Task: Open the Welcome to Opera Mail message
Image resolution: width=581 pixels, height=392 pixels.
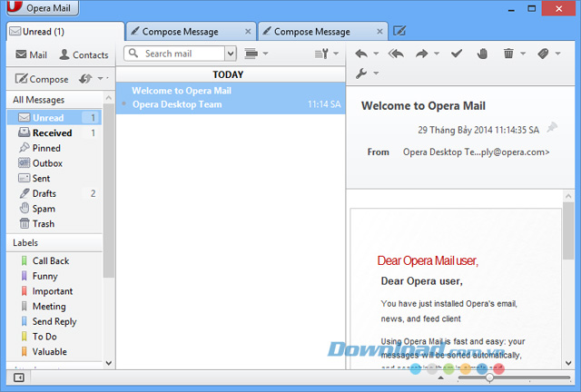Action: coord(231,98)
